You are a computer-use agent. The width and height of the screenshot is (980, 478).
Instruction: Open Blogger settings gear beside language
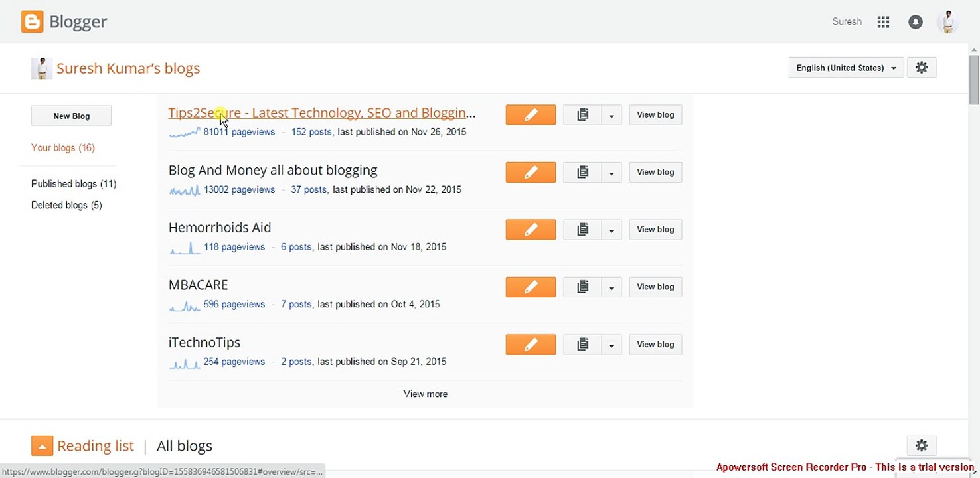click(922, 68)
